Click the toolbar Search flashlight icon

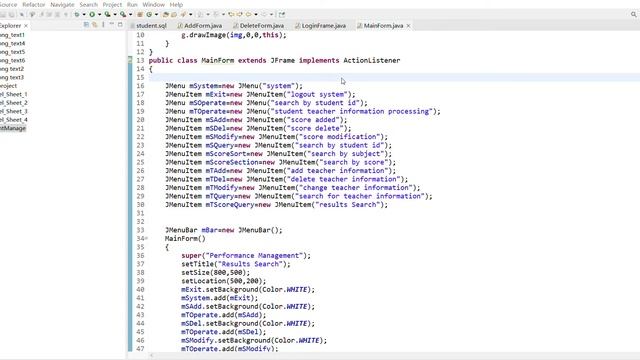(183, 14)
